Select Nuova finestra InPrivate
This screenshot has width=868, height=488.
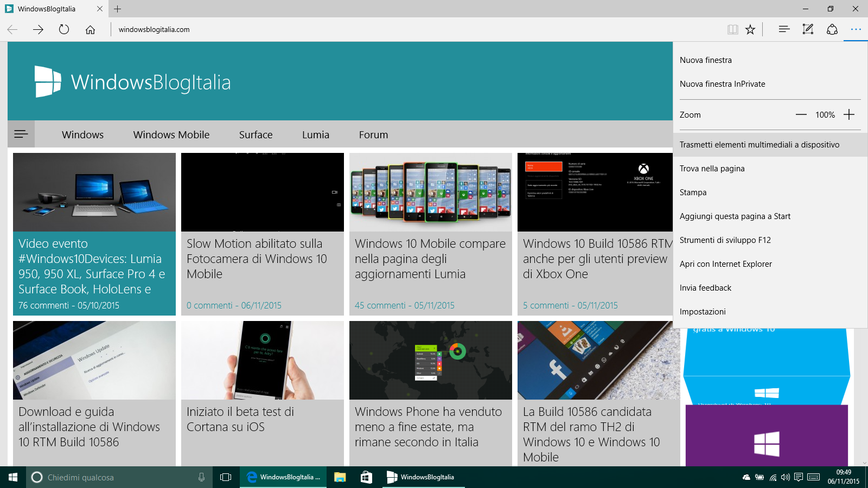(x=770, y=84)
